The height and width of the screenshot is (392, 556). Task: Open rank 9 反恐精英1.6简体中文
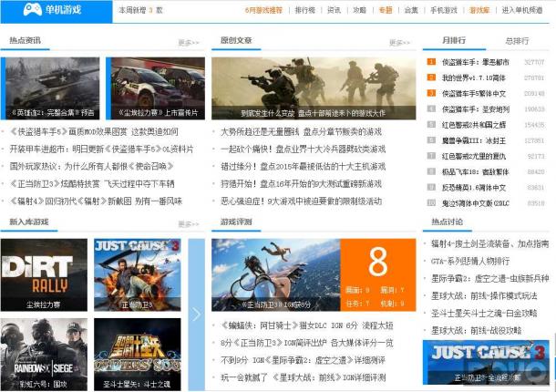[x=473, y=188]
